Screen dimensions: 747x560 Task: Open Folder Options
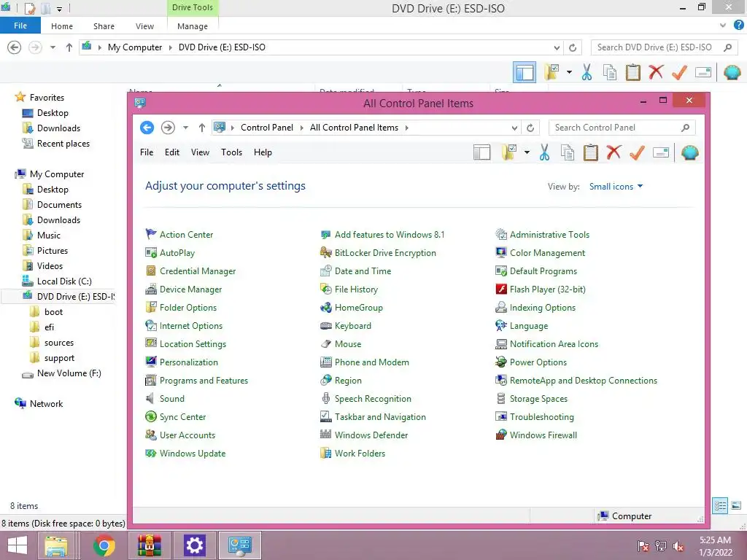[187, 308]
